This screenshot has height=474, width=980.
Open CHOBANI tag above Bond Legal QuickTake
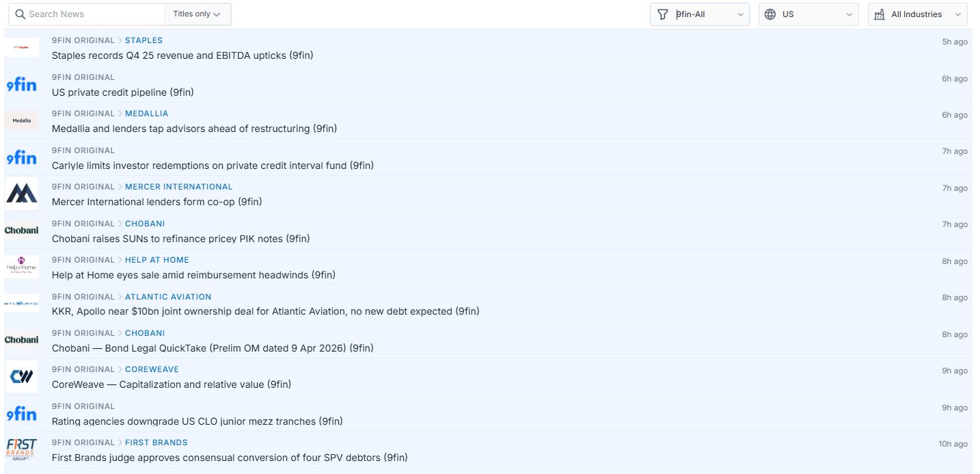click(145, 333)
